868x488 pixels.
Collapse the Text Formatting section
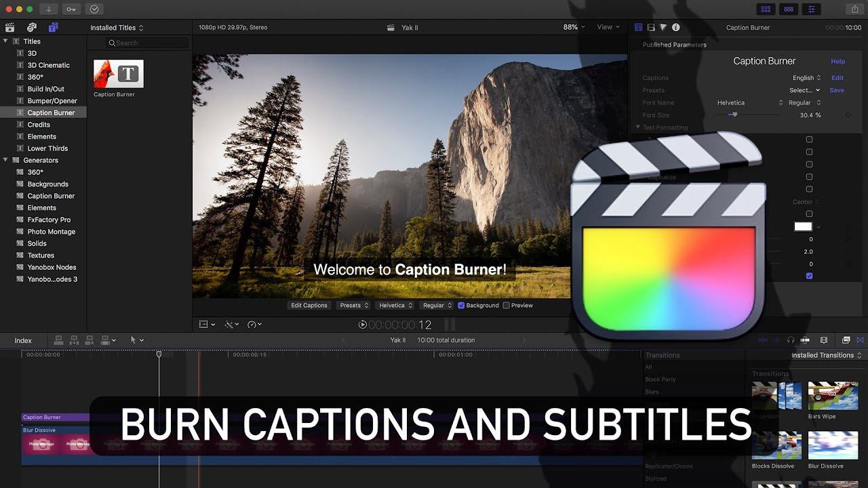pyautogui.click(x=638, y=127)
